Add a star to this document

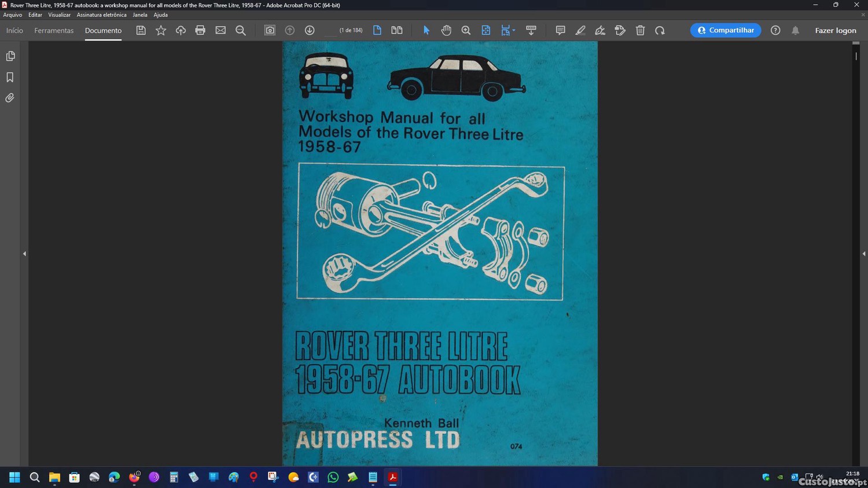point(161,30)
